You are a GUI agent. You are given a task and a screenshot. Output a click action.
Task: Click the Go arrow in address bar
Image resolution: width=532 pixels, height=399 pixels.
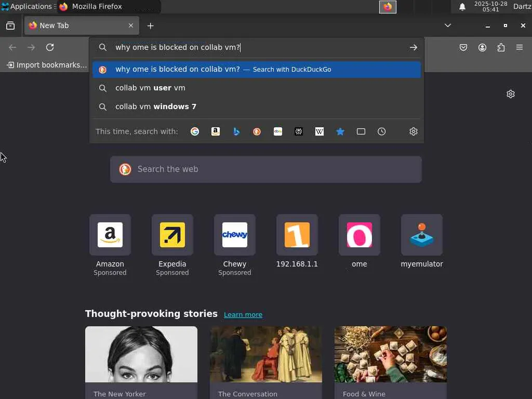coord(413,47)
